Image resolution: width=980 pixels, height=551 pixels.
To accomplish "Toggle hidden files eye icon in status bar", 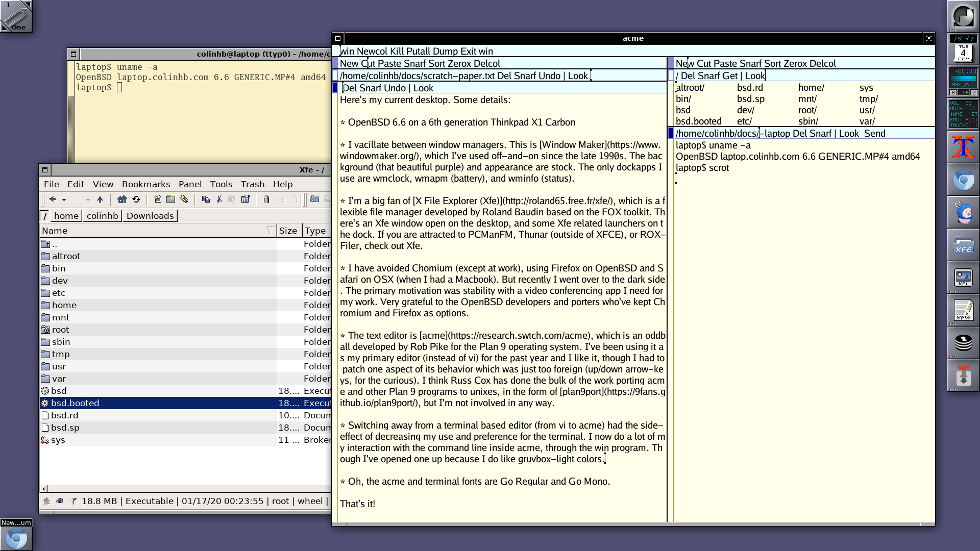I will click(60, 501).
